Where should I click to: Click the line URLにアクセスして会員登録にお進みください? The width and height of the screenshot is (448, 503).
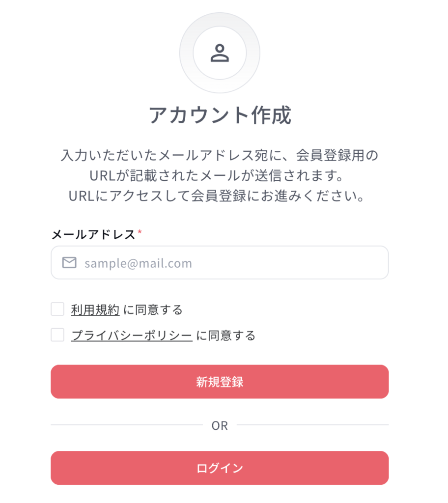coord(217,196)
